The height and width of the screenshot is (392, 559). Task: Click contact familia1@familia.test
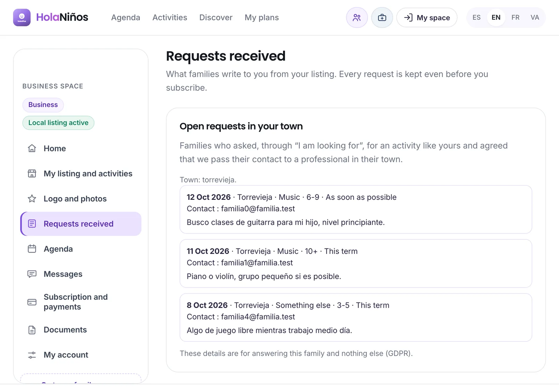click(x=257, y=263)
